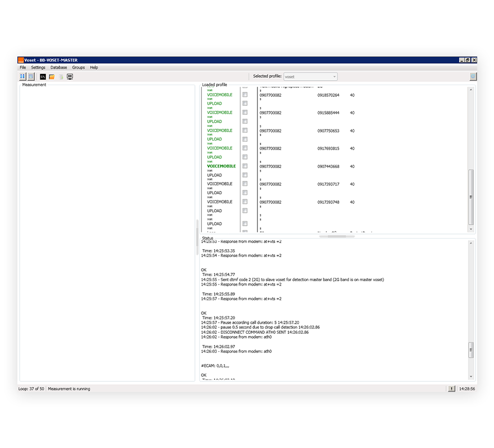Tick checkbox in row with number 0917393748
This screenshot has width=494, height=448.
245,201
